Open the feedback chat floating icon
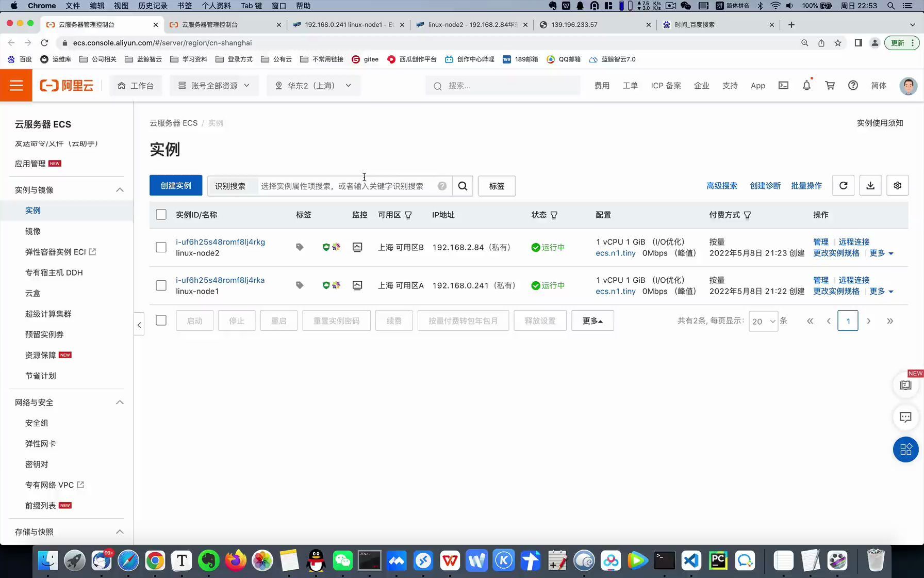 point(905,417)
